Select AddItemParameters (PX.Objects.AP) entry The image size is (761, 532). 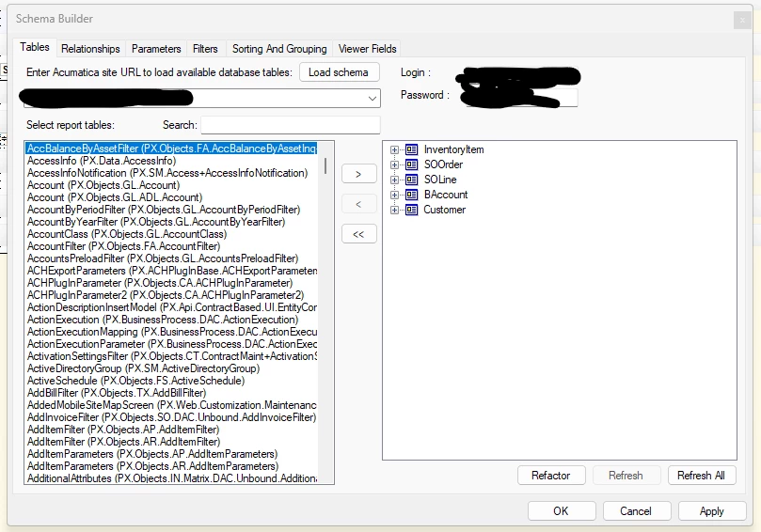point(172,454)
